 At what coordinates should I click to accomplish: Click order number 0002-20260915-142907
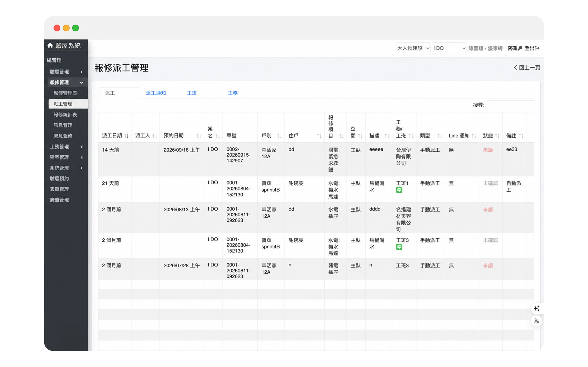click(238, 155)
